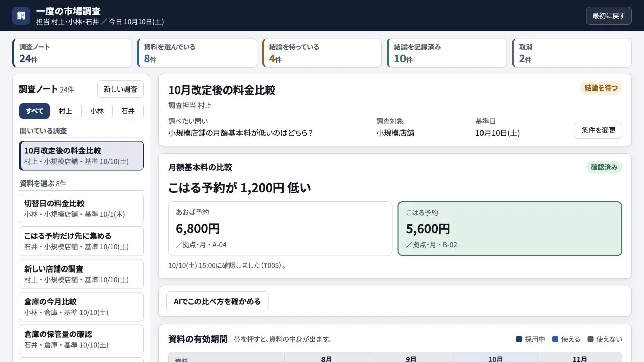This screenshot has height=362, width=644.
Task: Click the question text 小規模店舗の月額基本料が低いのはどちら？
Action: pos(241,133)
